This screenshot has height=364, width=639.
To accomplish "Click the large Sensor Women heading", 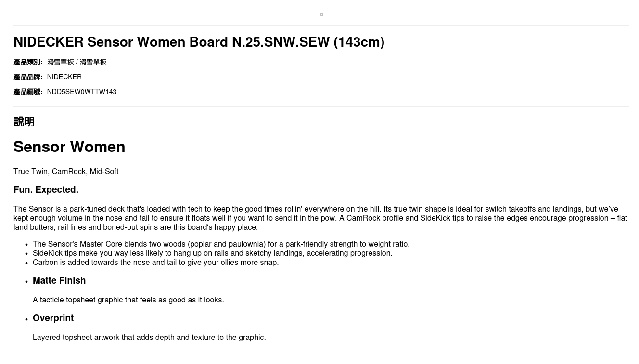I will pyautogui.click(x=69, y=147).
